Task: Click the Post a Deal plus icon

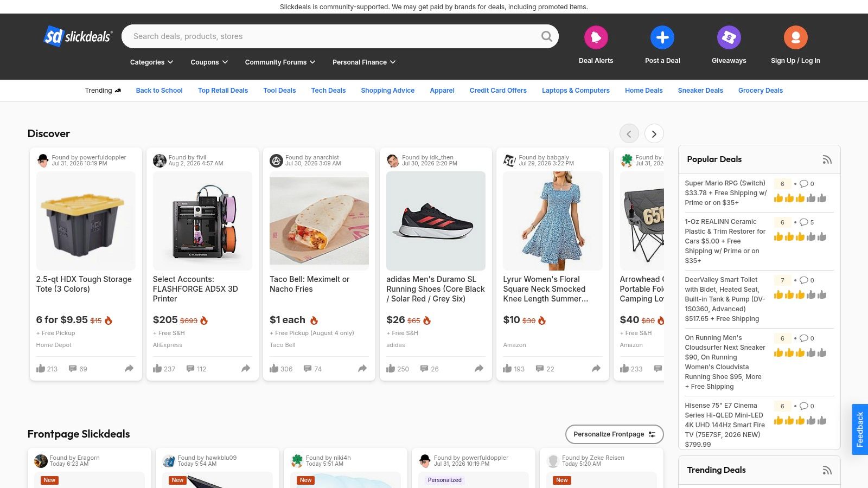Action: 662,37
